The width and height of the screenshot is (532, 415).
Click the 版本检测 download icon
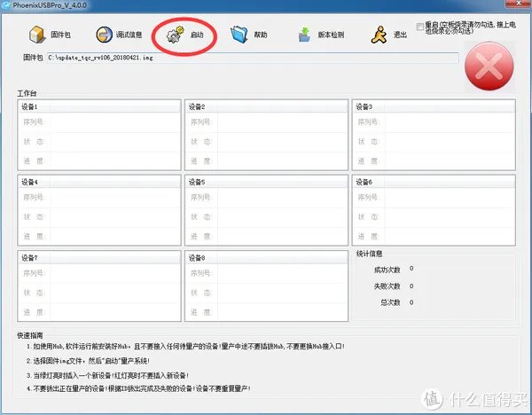pos(304,35)
